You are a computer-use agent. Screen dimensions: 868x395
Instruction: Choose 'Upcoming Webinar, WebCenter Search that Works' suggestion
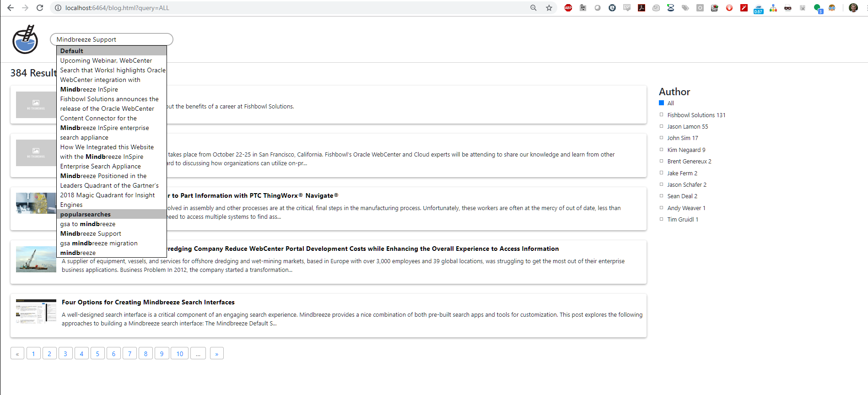[112, 75]
